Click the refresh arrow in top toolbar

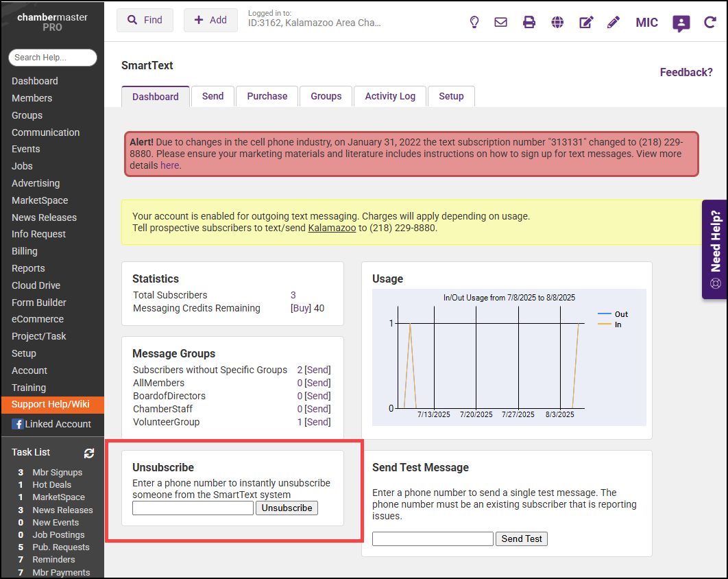point(710,23)
